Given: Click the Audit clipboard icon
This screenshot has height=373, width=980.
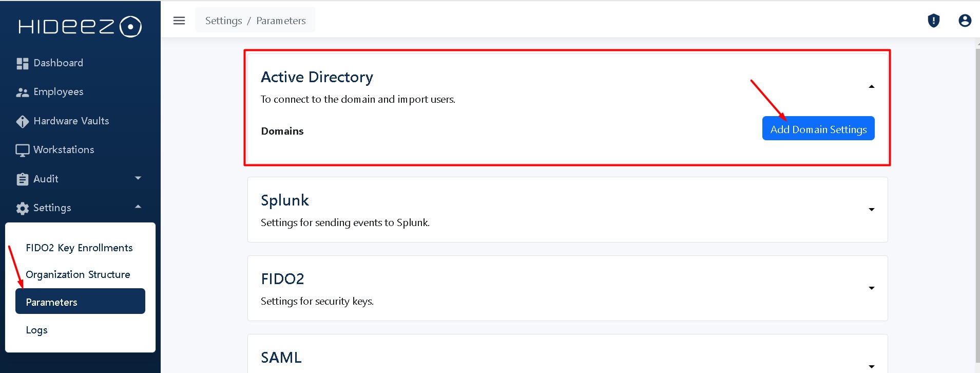Looking at the screenshot, I should 22,179.
